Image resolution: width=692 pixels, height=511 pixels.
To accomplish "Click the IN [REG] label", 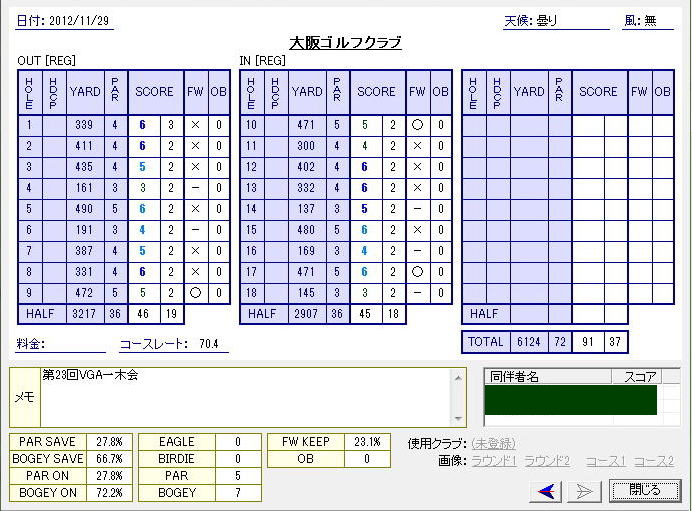I will pos(263,60).
